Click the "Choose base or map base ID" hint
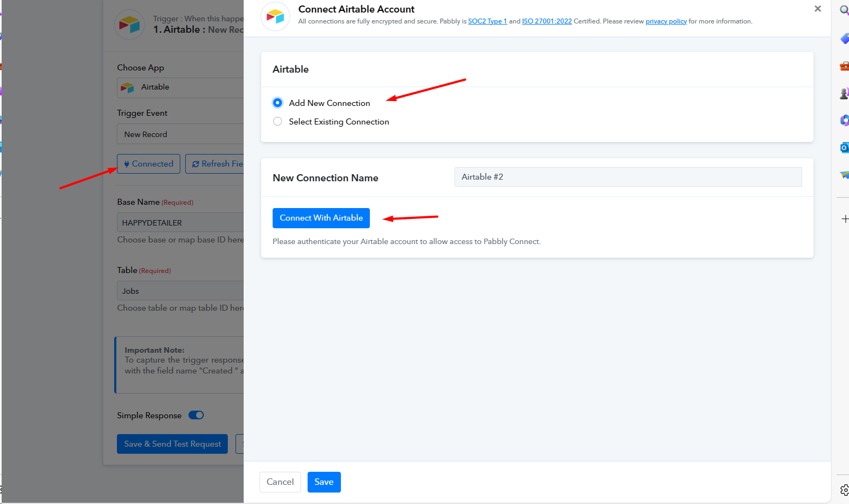849x504 pixels. pyautogui.click(x=180, y=240)
